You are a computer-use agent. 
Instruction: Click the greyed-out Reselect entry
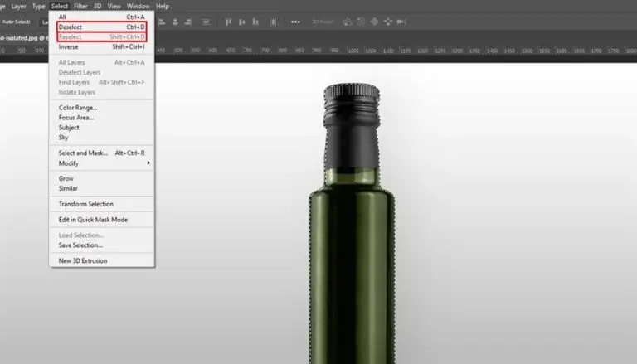101,36
